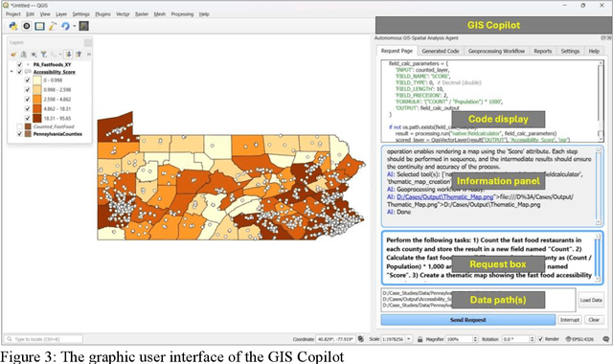Open the Project menu
The height and width of the screenshot is (364, 613).
tap(12, 14)
